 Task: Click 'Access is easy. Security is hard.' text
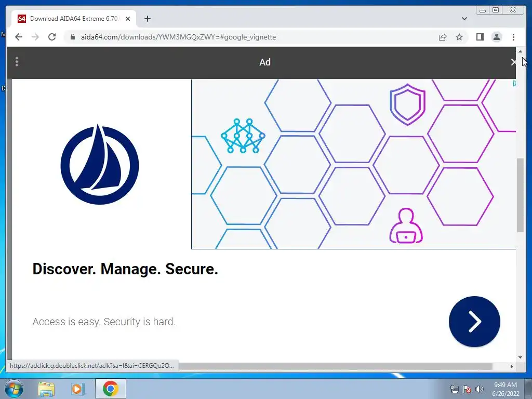point(104,322)
